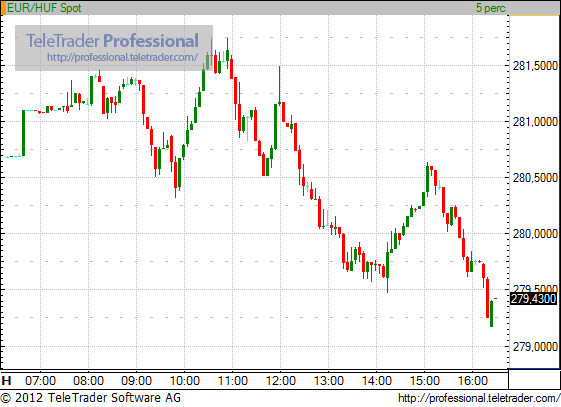Select the 280,5000 price axis label
This screenshot has height=407, width=561.
coord(535,178)
